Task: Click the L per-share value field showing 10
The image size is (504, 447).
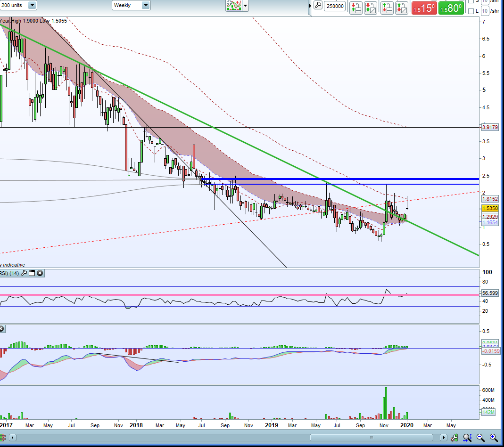Action: tap(485, 11)
